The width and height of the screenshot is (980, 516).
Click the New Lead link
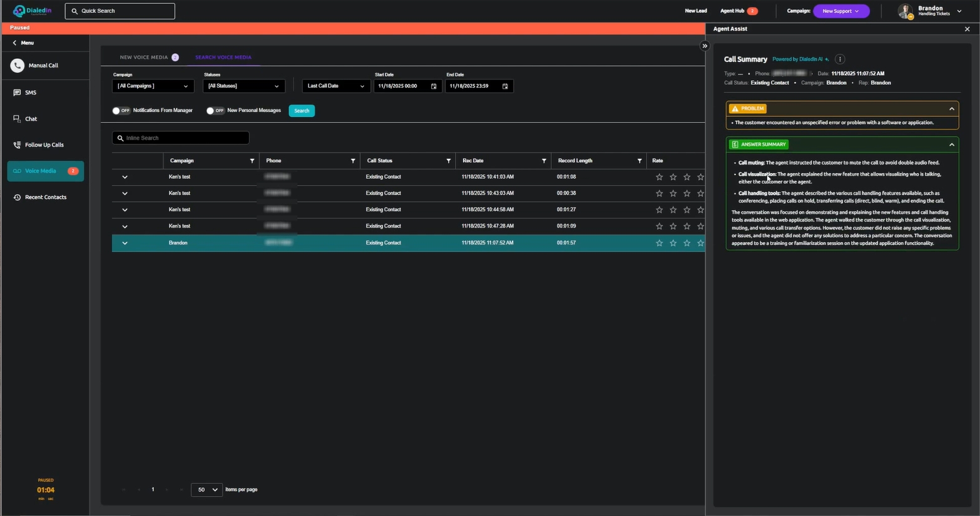click(x=695, y=11)
